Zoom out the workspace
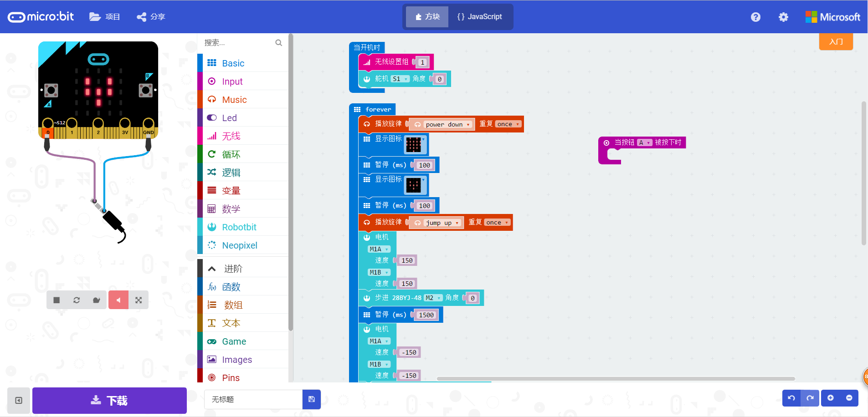Screen dimensions: 868x417 [x=849, y=398]
